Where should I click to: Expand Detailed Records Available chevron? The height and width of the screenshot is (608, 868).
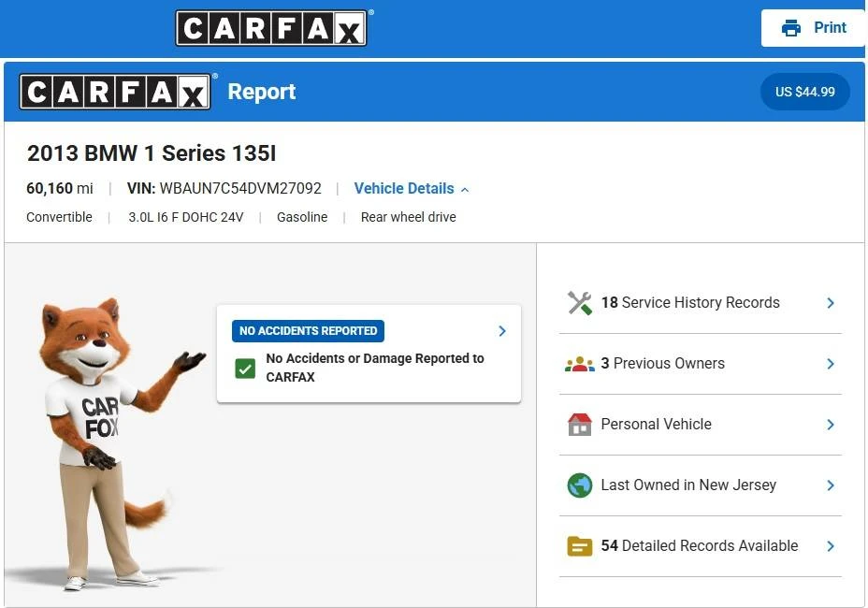click(831, 546)
